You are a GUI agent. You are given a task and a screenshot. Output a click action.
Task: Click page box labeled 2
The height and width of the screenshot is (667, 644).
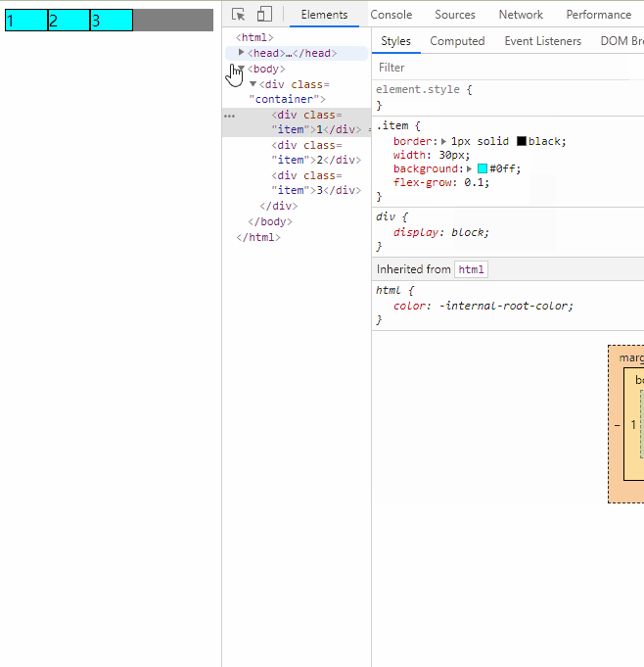coord(69,20)
